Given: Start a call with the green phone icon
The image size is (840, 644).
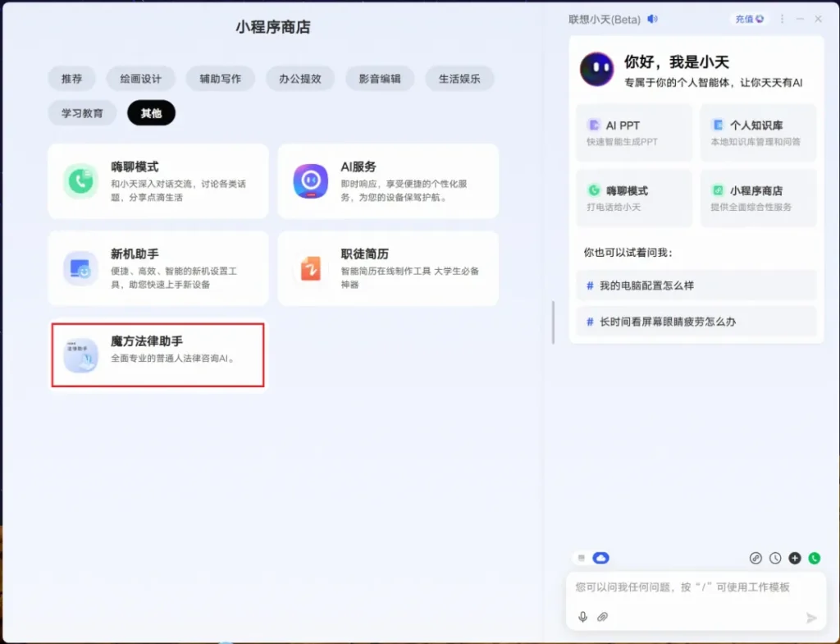Looking at the screenshot, I should point(814,558).
